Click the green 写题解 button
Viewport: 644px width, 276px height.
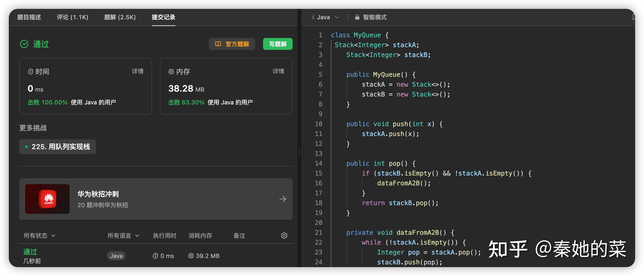coord(278,44)
